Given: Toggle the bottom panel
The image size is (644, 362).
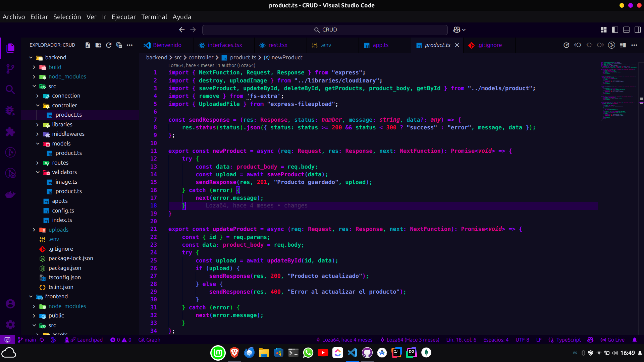Looking at the screenshot, I should tap(626, 30).
